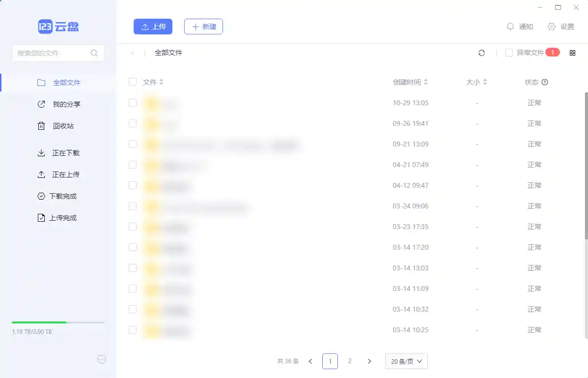
Task: Select page 1 in pagination
Action: (x=330, y=361)
